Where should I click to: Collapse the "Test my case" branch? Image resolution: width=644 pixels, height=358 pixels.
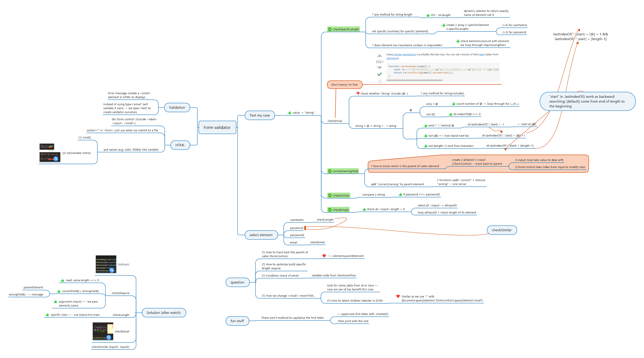point(259,115)
